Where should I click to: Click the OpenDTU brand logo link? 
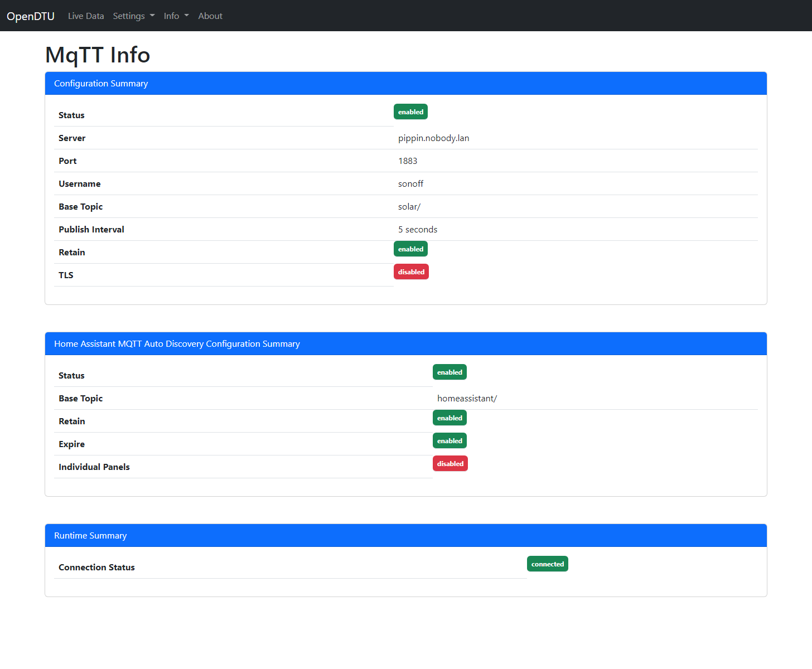[31, 16]
